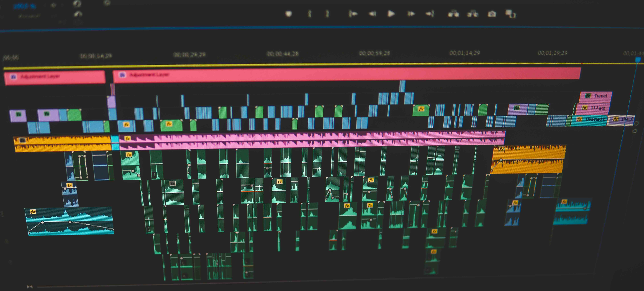Step back one frame
The height and width of the screenshot is (291, 644).
tap(372, 14)
